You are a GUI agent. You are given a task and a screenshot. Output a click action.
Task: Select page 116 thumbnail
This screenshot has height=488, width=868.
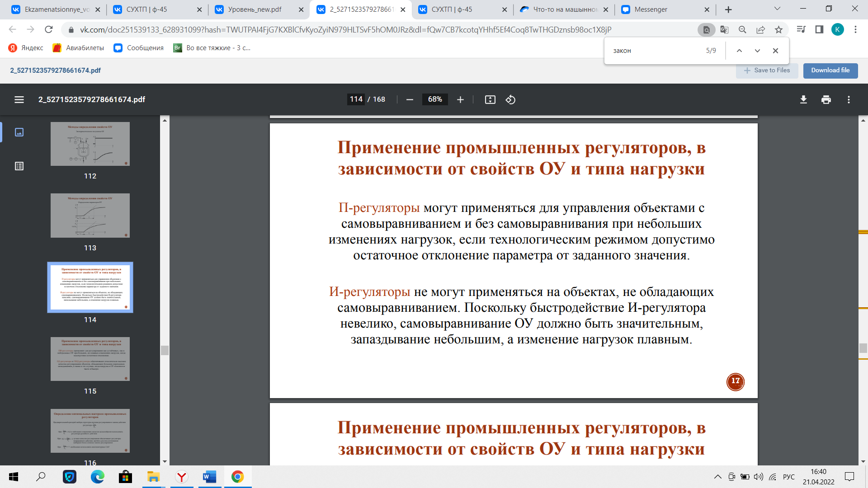pyautogui.click(x=90, y=431)
